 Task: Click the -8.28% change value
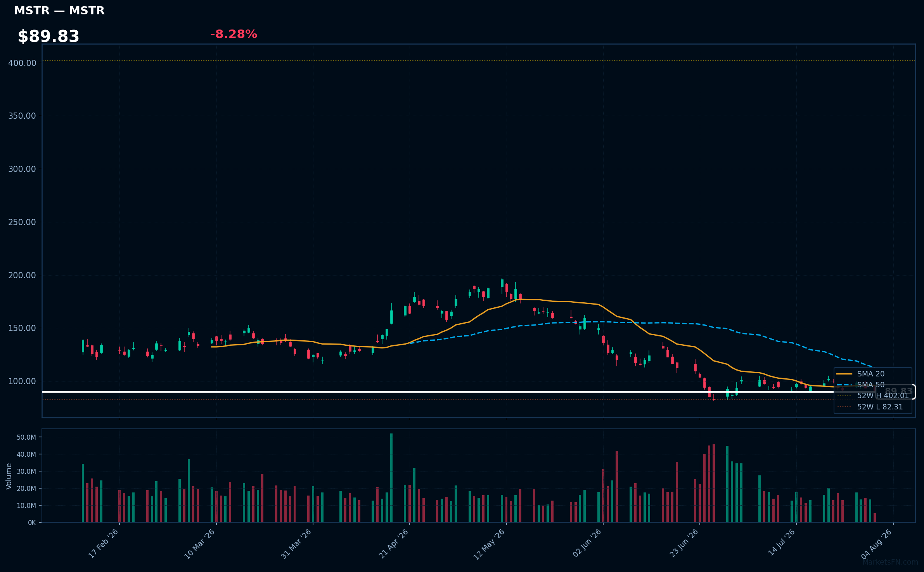click(x=234, y=34)
